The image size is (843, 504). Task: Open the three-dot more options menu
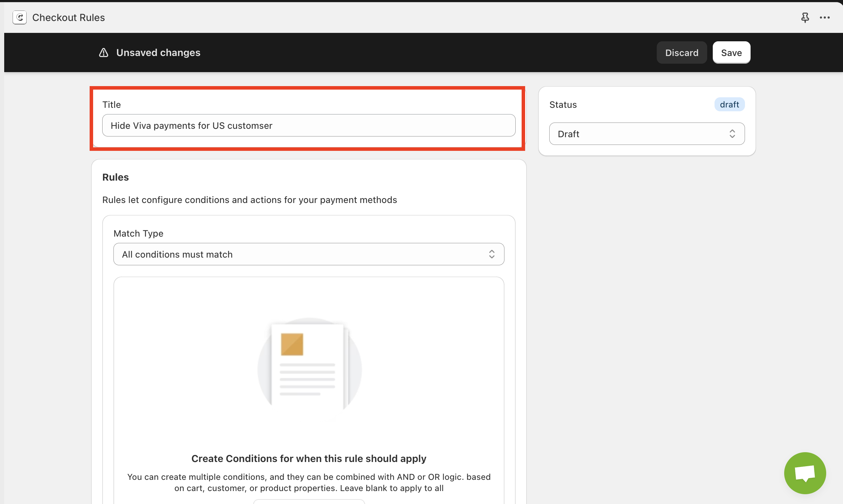point(824,17)
